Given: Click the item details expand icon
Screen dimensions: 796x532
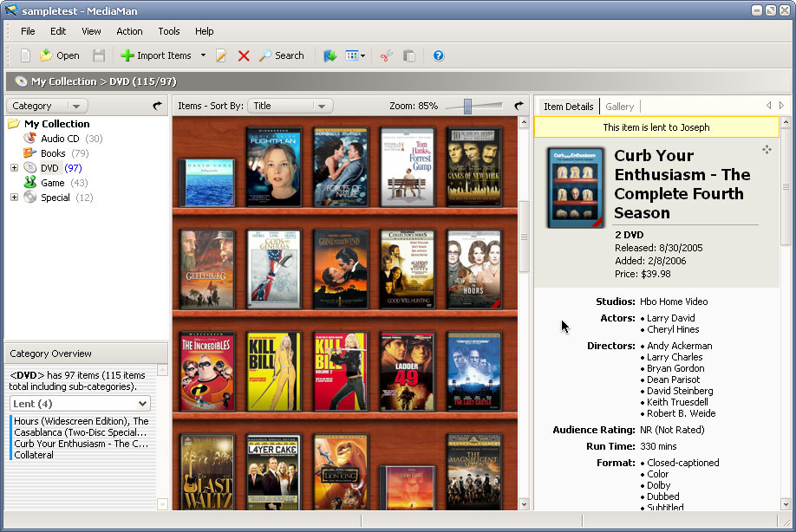Looking at the screenshot, I should click(x=767, y=149).
